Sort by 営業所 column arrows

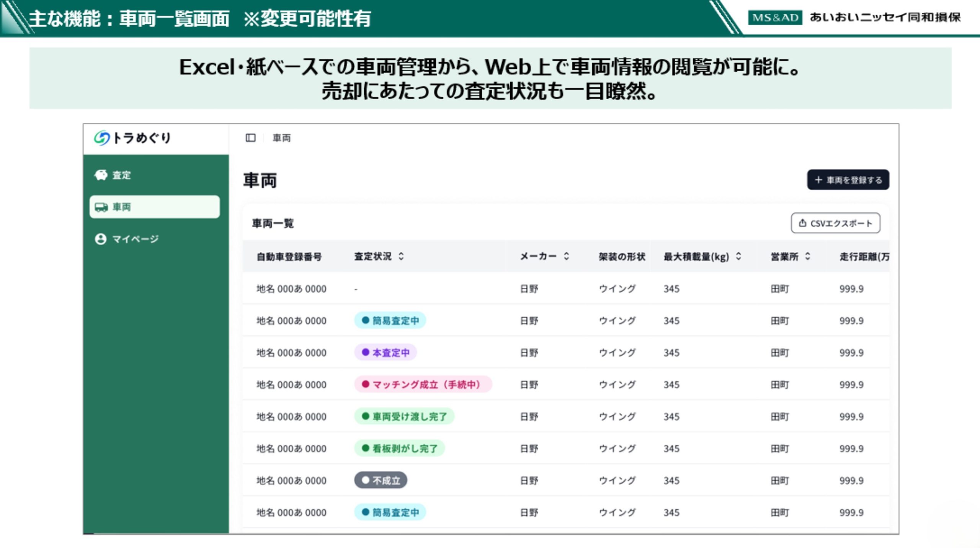click(808, 256)
